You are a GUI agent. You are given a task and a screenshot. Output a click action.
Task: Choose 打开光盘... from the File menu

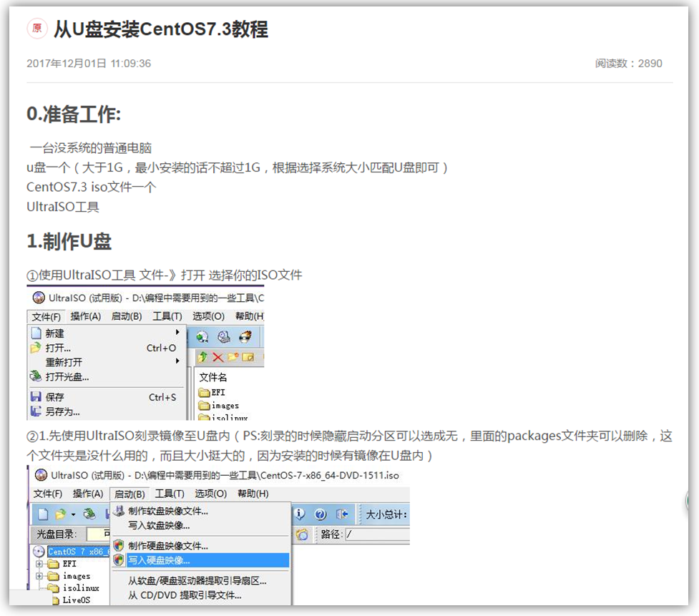pyautogui.click(x=107, y=376)
